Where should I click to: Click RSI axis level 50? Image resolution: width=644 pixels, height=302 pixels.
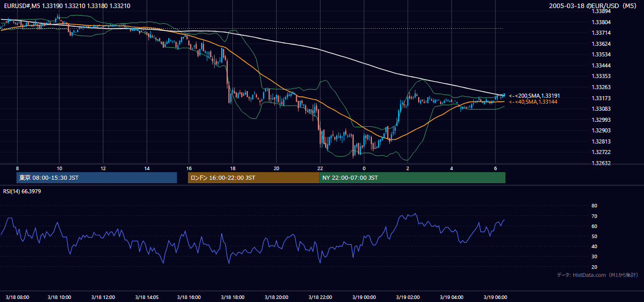[x=594, y=236]
